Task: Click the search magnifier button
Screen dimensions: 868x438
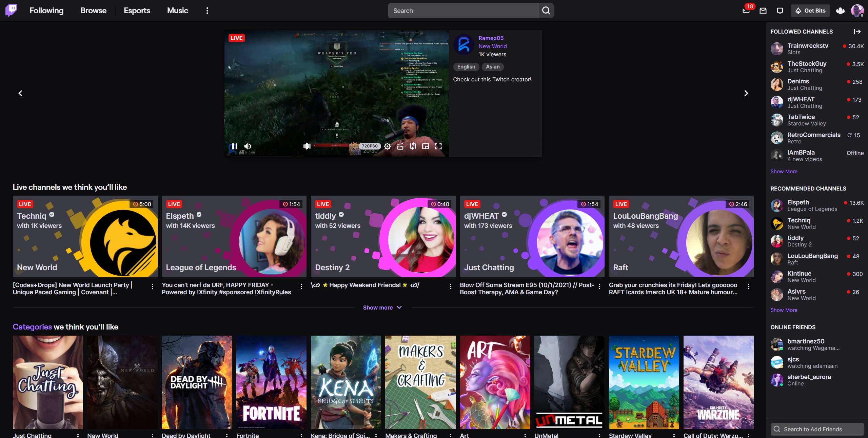Action: click(546, 11)
